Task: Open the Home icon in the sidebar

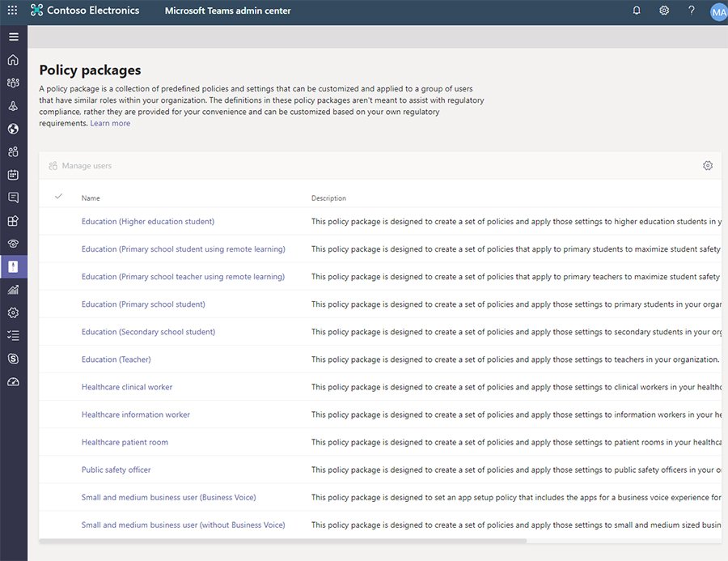Action: [x=13, y=59]
